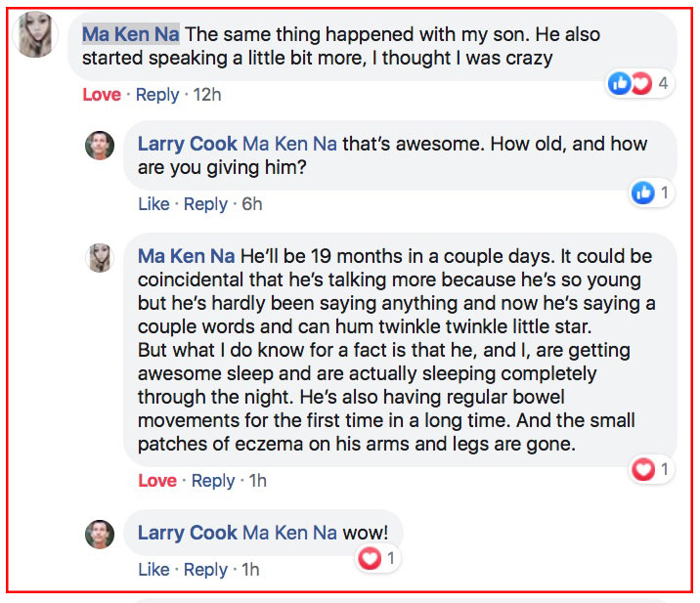
Task: Open the 12h timestamp of top comment
Action: point(207,95)
